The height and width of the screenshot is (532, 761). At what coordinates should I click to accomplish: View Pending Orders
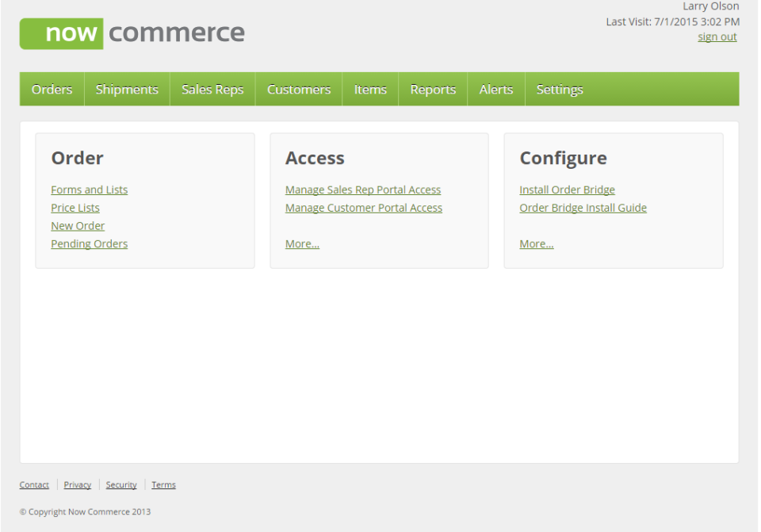pyautogui.click(x=87, y=243)
